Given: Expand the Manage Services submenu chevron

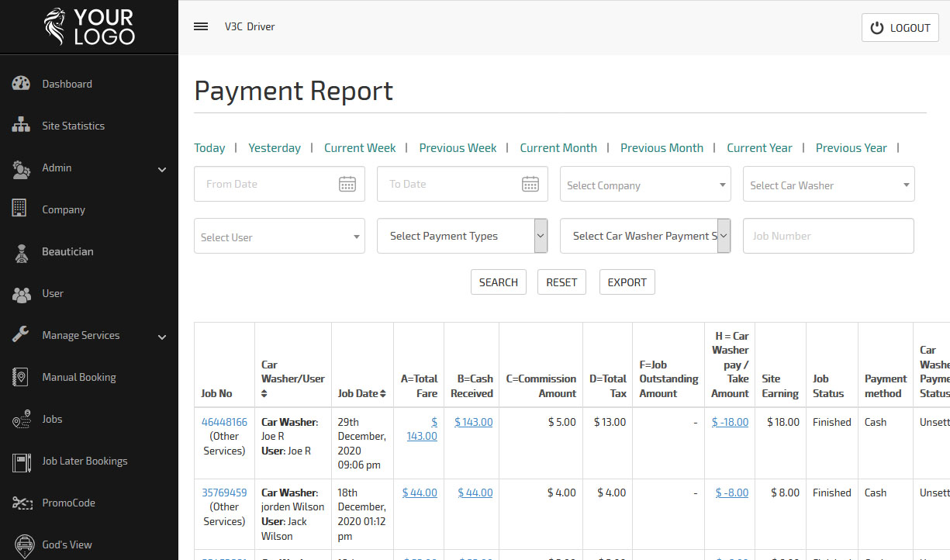Looking at the screenshot, I should click(162, 337).
